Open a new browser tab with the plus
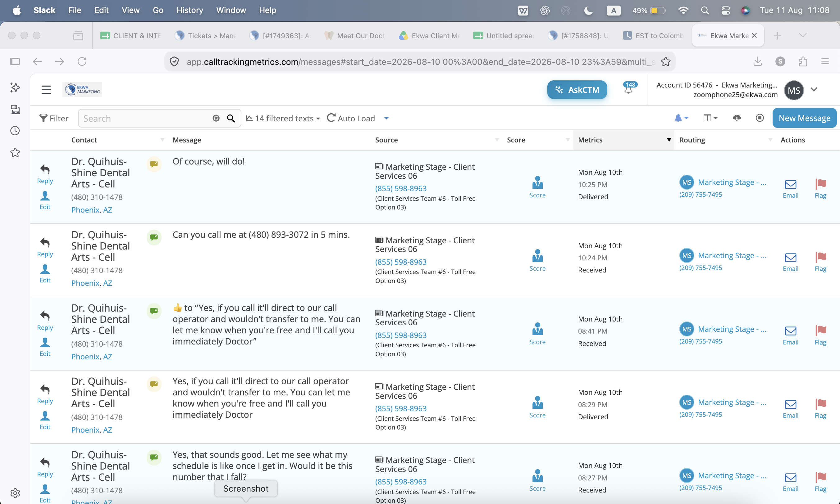The width and height of the screenshot is (840, 504). [x=778, y=35]
